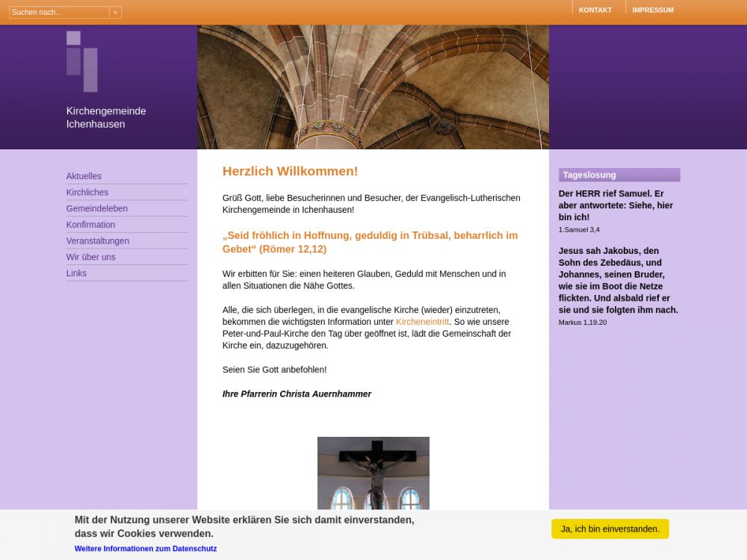Click the crucifix photo thumbnail

pos(373,473)
